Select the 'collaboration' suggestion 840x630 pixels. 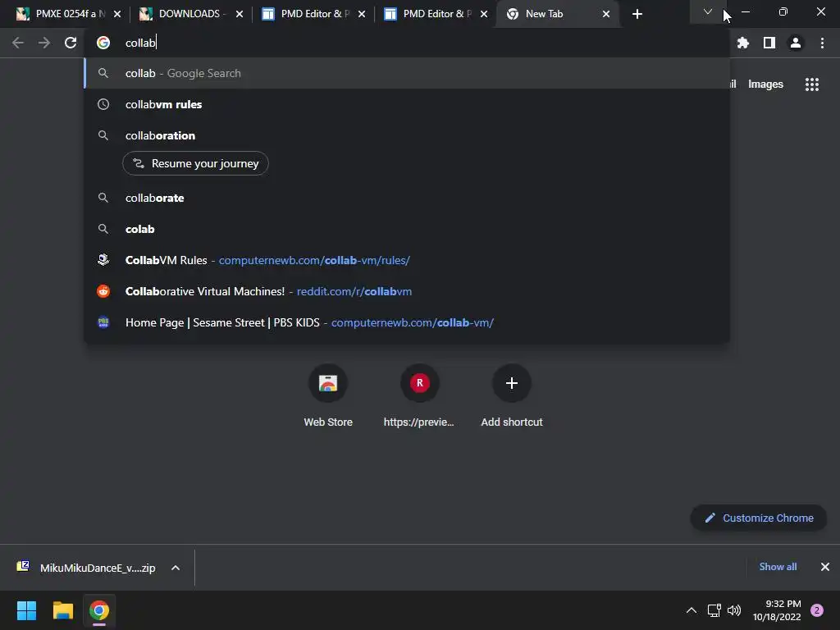407,135
